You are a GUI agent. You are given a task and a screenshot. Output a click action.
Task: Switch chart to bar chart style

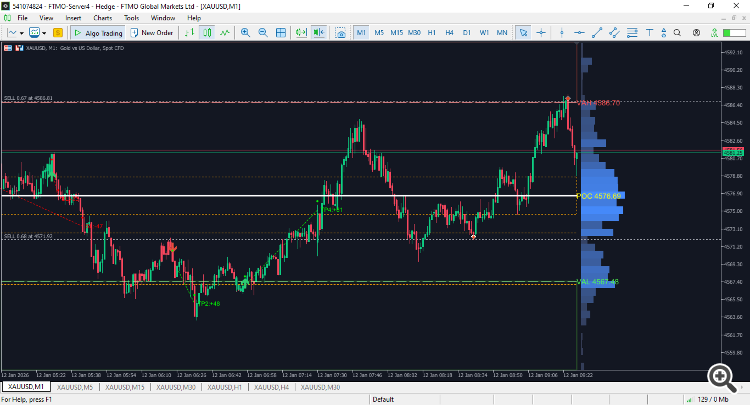(x=190, y=33)
